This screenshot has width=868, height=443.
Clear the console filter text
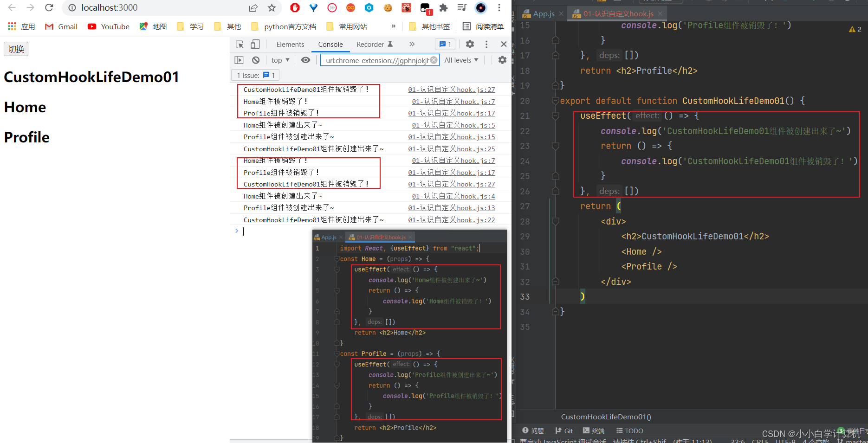point(434,60)
